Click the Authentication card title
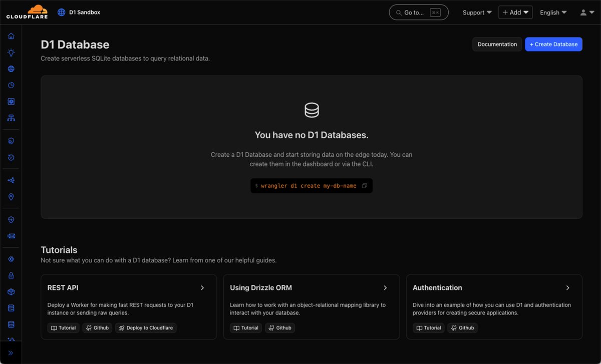The height and width of the screenshot is (364, 601). (437, 288)
